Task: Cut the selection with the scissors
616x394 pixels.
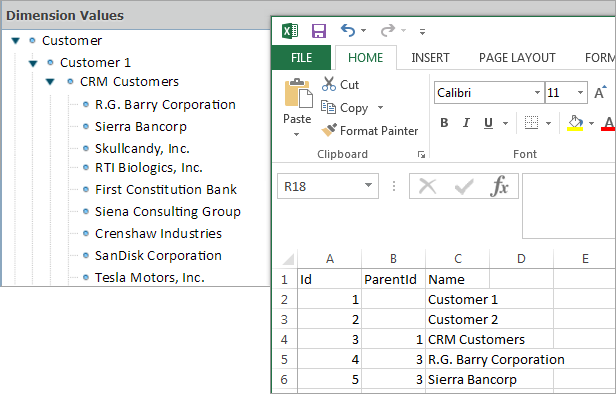Action: click(x=340, y=84)
